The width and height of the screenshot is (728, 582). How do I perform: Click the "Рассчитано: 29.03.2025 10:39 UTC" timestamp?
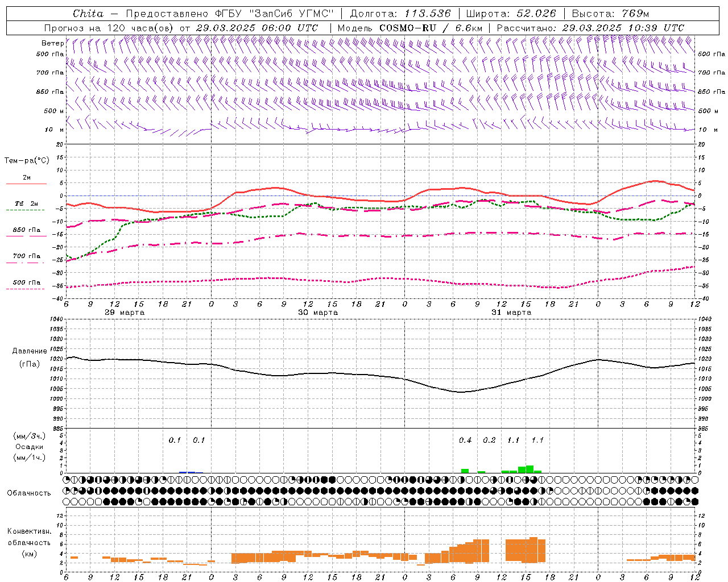[x=590, y=28]
